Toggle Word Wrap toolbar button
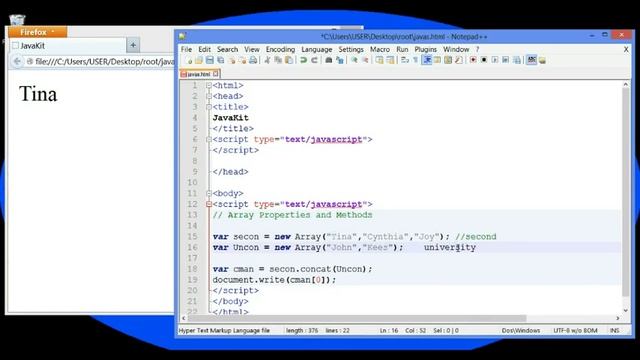 [405, 60]
